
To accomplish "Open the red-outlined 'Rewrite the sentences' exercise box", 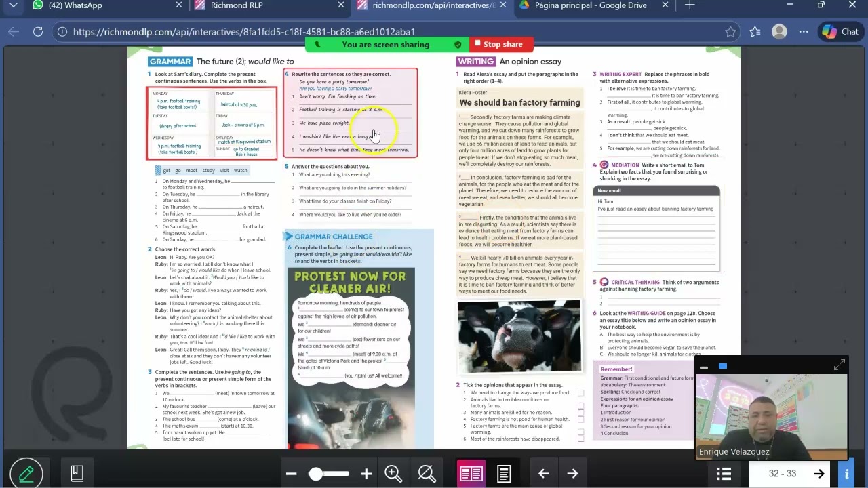I will coord(351,113).
